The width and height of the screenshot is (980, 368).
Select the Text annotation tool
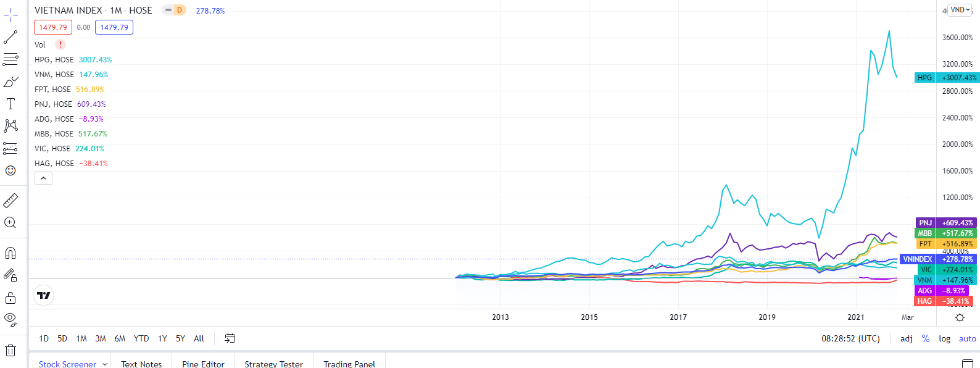(x=10, y=104)
